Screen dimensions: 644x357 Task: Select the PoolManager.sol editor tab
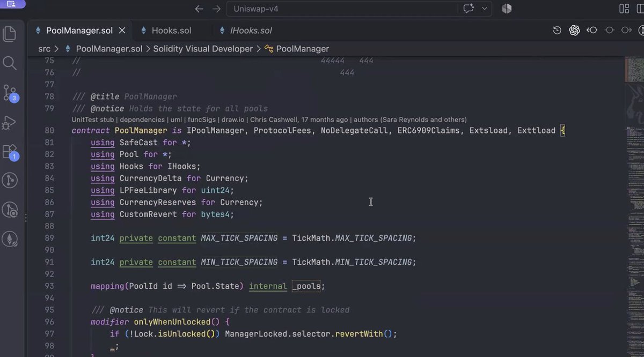pos(79,31)
